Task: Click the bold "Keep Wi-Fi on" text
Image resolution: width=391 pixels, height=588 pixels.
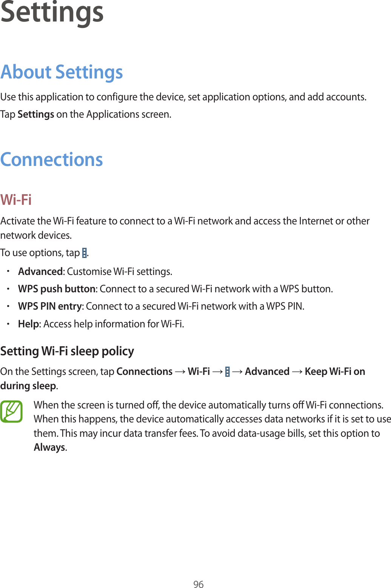Action: pyautogui.click(x=335, y=372)
